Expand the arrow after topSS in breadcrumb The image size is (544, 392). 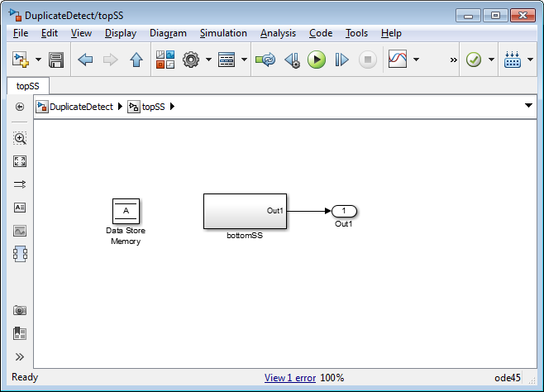[x=173, y=107]
